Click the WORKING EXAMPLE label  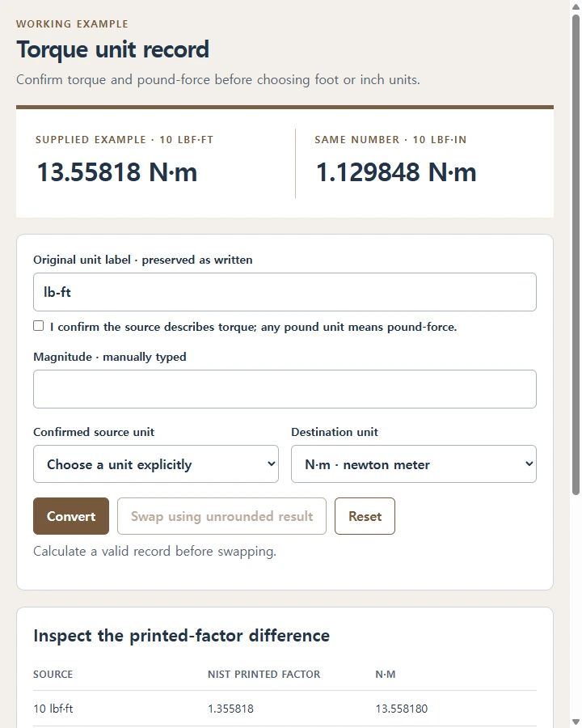(72, 23)
